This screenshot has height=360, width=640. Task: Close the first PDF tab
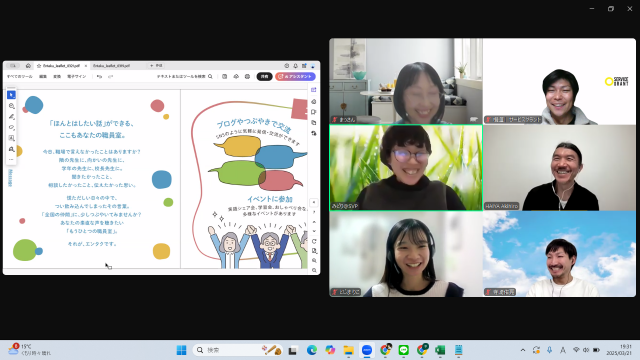86,66
